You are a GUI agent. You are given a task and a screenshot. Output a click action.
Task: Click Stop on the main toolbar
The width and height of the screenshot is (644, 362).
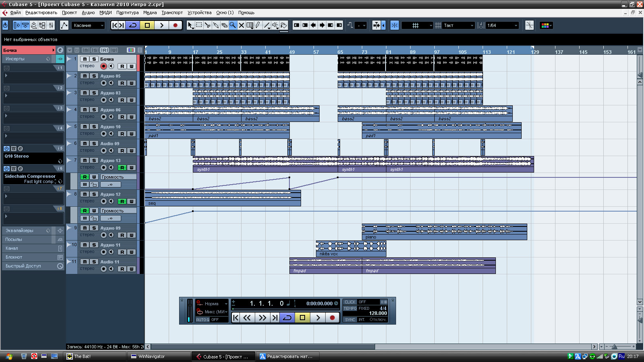(x=147, y=25)
